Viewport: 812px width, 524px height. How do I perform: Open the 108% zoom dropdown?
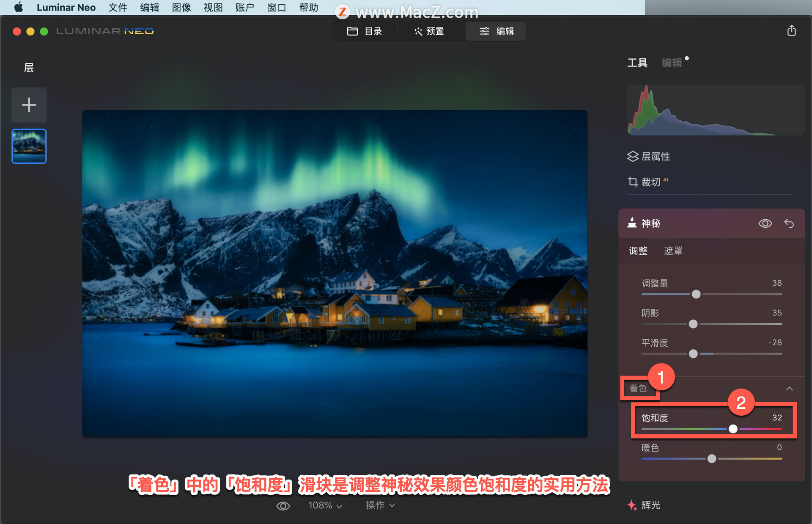[x=325, y=505]
